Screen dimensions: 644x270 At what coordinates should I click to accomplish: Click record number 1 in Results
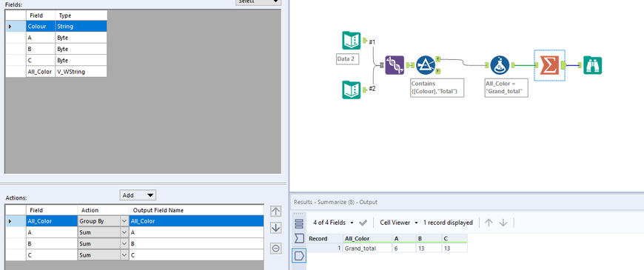[x=325, y=248]
